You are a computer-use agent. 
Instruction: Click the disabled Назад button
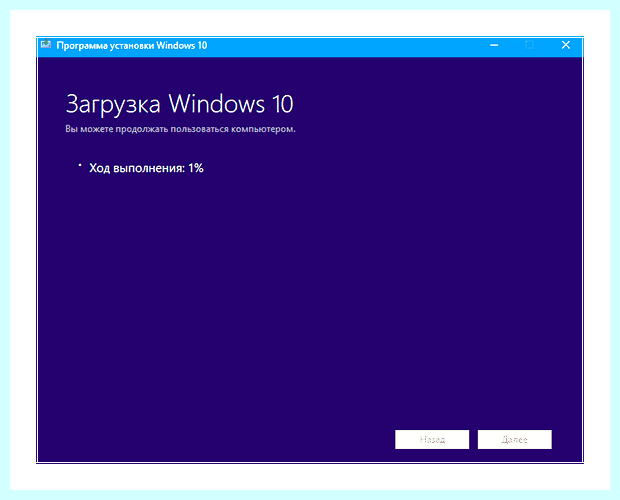tap(432, 440)
